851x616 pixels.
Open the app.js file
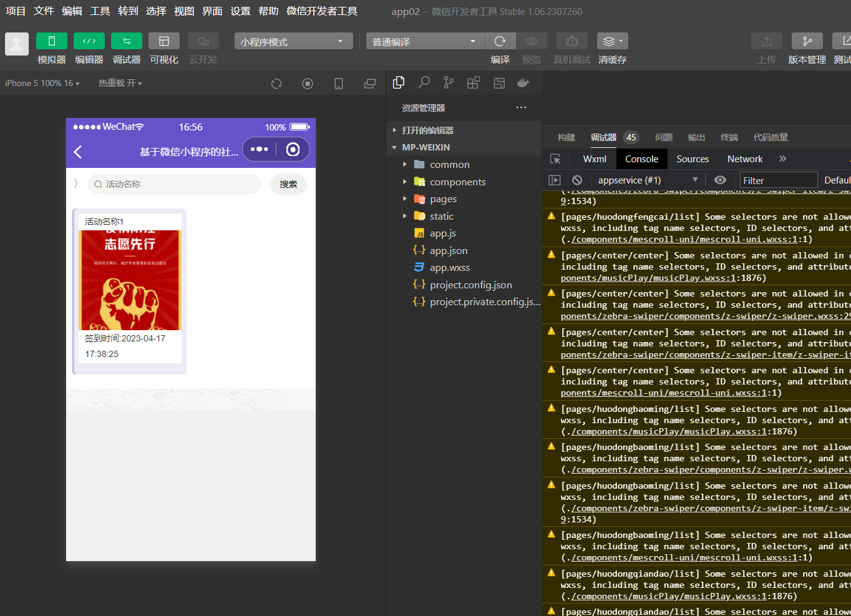[x=464, y=233]
